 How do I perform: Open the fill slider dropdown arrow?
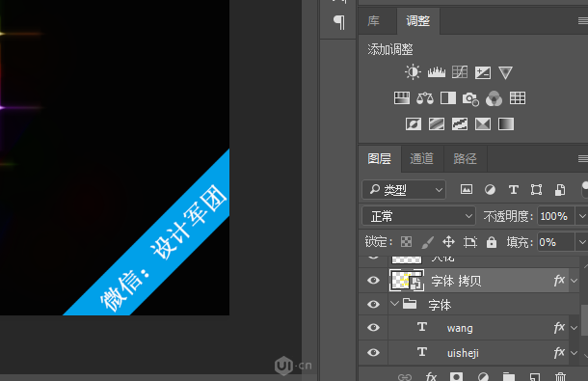(x=581, y=242)
